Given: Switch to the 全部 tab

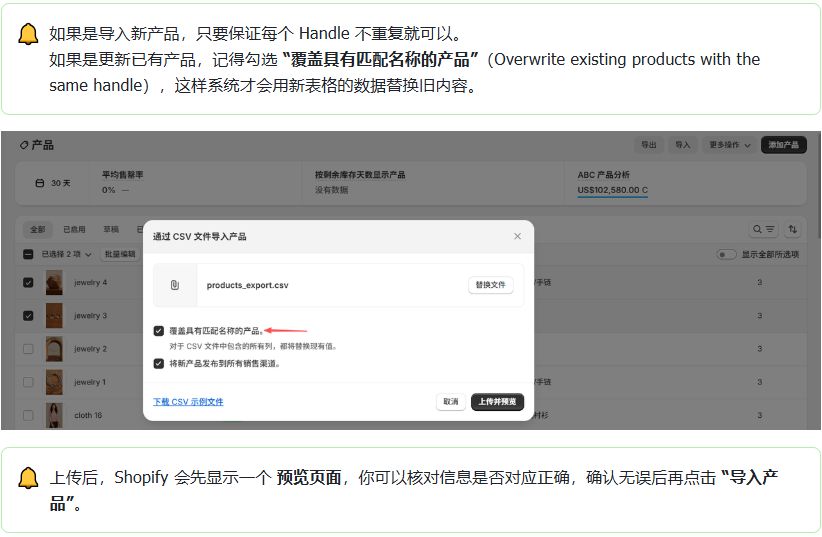Looking at the screenshot, I should [x=38, y=229].
